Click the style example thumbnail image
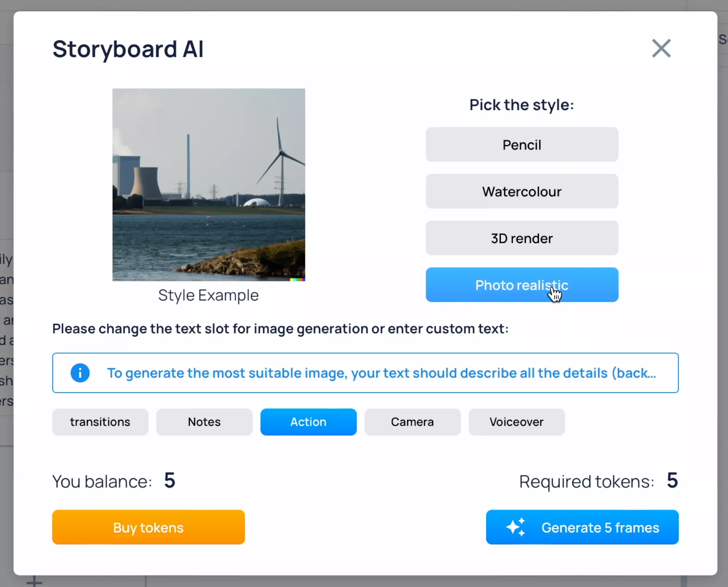This screenshot has width=728, height=587. pos(208,184)
